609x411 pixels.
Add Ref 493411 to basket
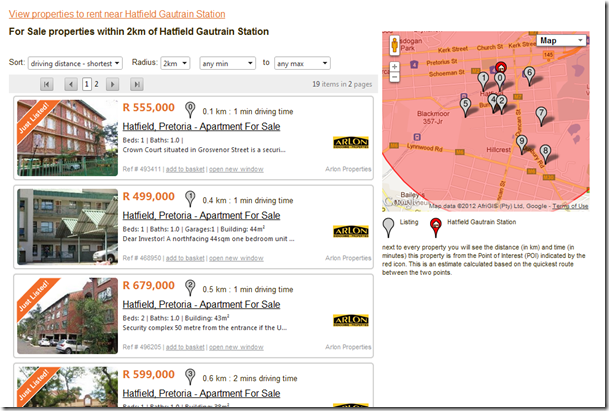(x=185, y=169)
